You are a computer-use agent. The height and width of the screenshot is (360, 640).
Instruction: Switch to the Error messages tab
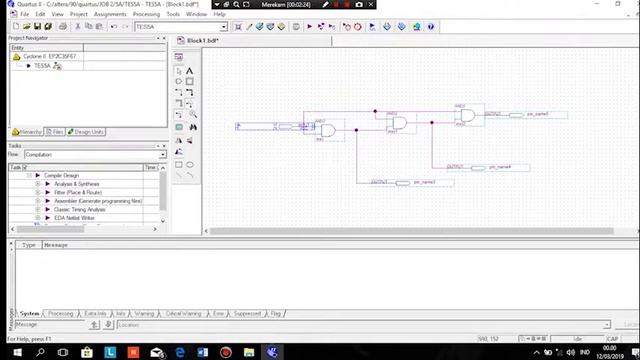pyautogui.click(x=218, y=313)
